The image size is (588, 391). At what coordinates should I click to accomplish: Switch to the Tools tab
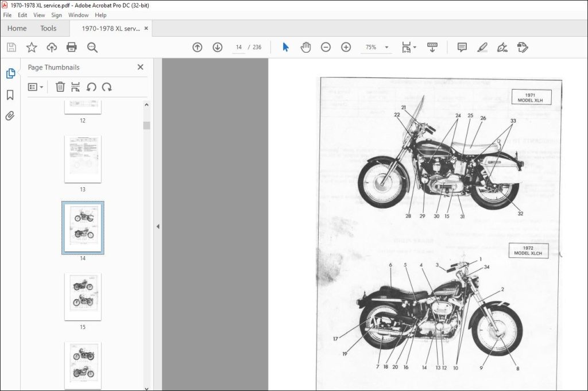click(48, 29)
